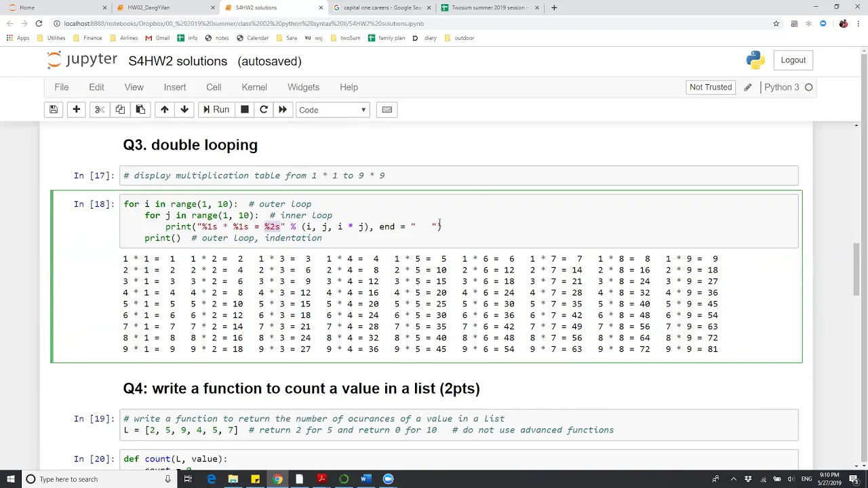The width and height of the screenshot is (868, 488).
Task: Open File Explorer from taskbar
Action: [x=233, y=479]
